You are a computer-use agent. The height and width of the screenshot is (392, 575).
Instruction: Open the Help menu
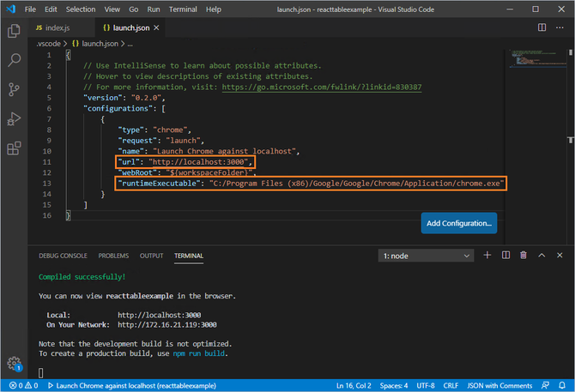point(214,9)
